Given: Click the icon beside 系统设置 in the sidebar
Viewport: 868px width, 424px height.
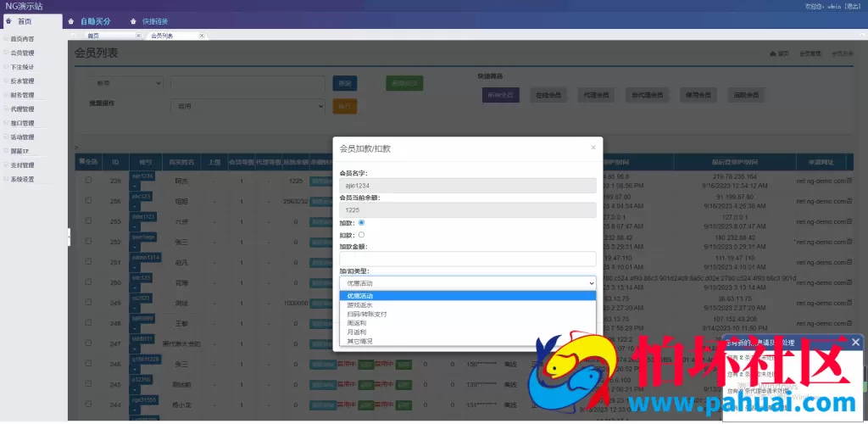Looking at the screenshot, I should [6, 179].
